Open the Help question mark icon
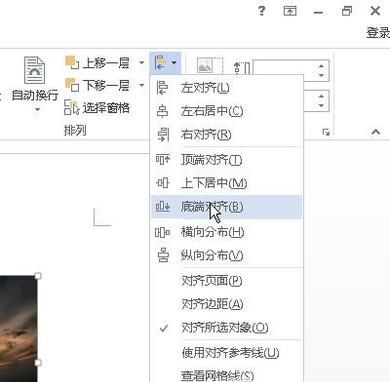The width and height of the screenshot is (390, 382). point(262,11)
